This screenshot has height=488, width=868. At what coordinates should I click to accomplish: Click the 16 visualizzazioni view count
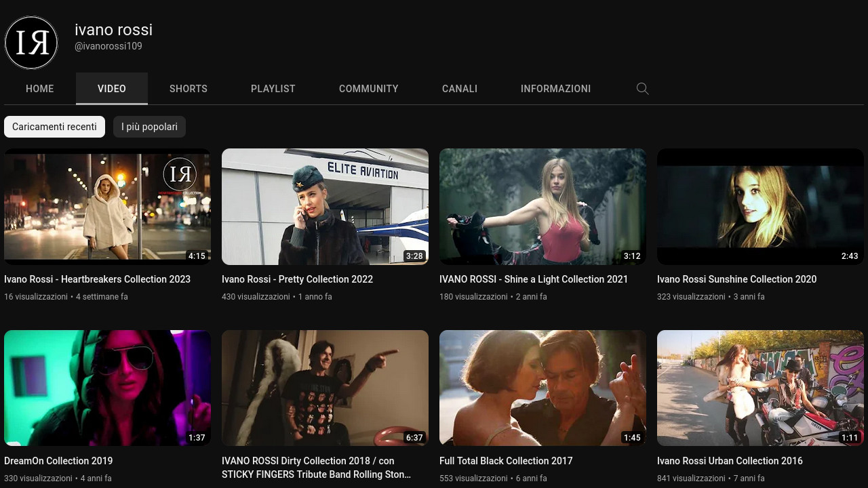36,297
